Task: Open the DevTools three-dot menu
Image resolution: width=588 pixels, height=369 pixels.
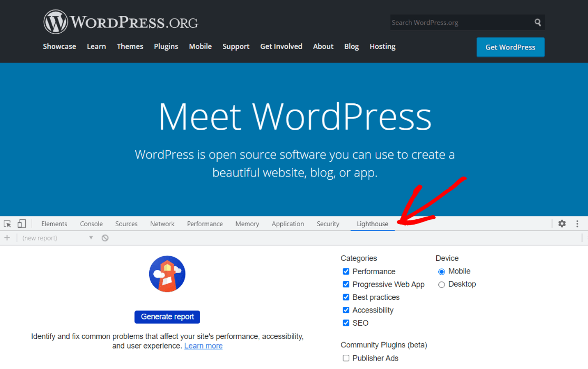Action: click(x=577, y=224)
